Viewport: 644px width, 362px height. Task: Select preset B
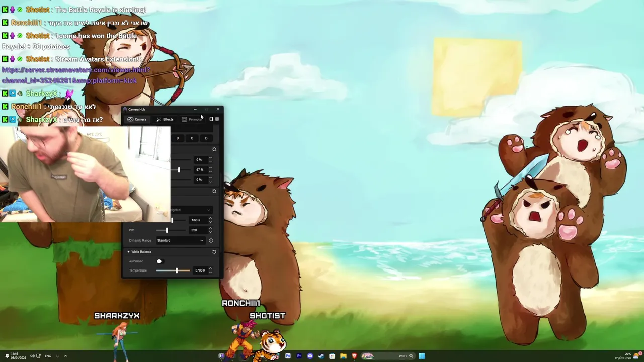pos(177,138)
